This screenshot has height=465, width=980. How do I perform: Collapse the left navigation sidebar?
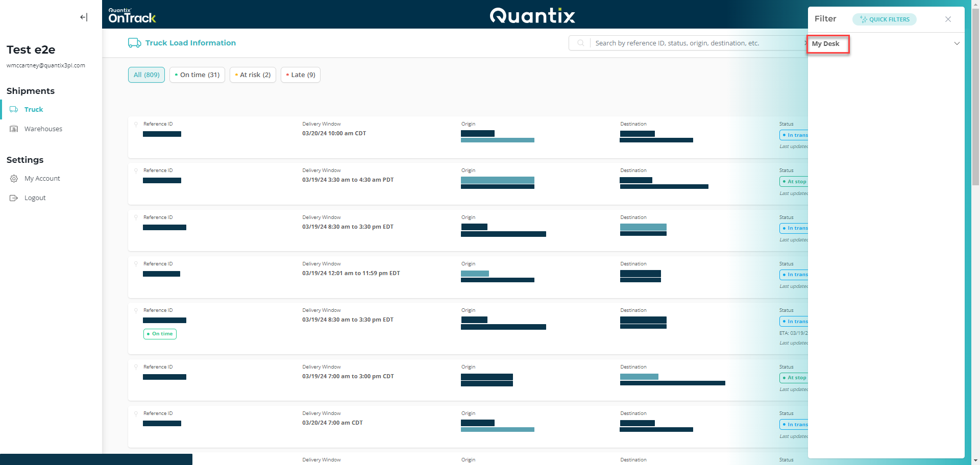click(x=83, y=17)
